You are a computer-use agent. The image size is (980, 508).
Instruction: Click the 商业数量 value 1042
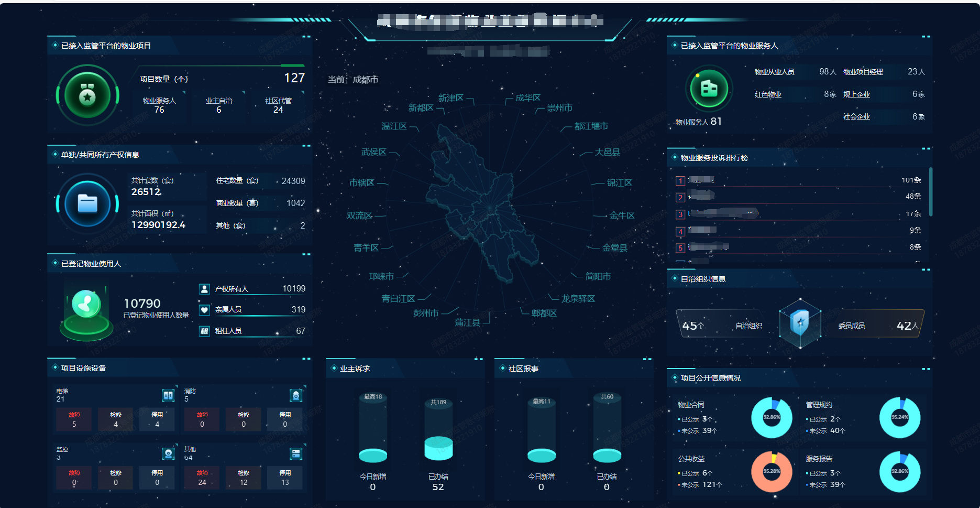click(x=296, y=203)
